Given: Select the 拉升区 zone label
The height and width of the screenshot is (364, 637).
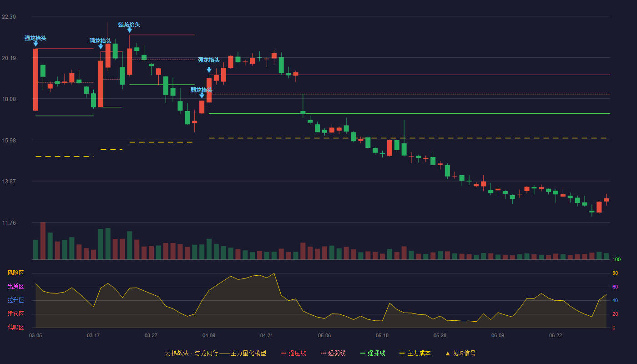Looking at the screenshot, I should click(15, 300).
